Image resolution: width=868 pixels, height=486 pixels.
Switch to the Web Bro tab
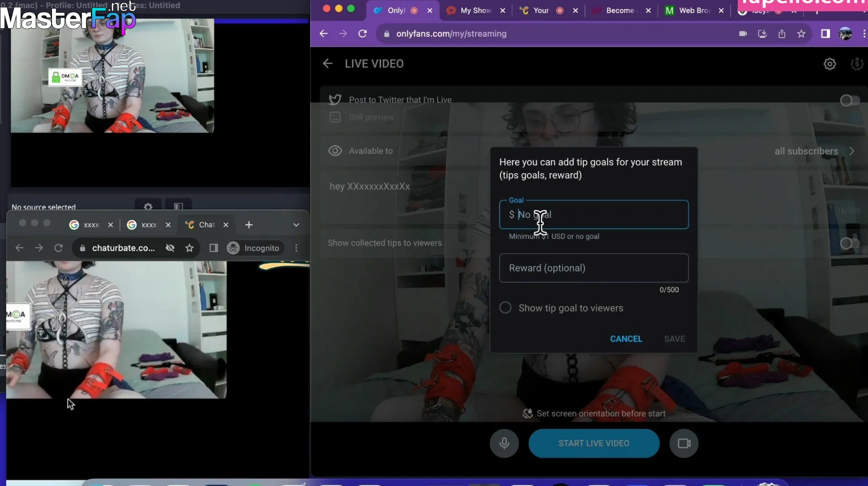click(694, 10)
